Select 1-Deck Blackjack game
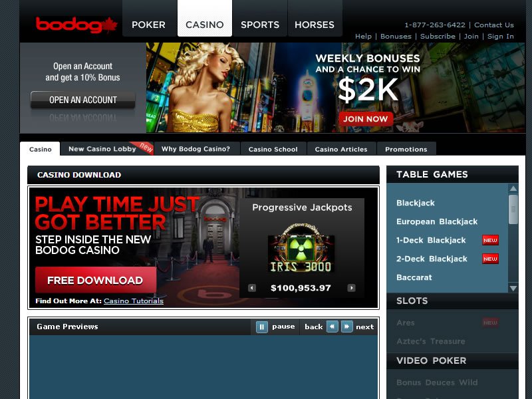The image size is (532, 399). point(431,240)
